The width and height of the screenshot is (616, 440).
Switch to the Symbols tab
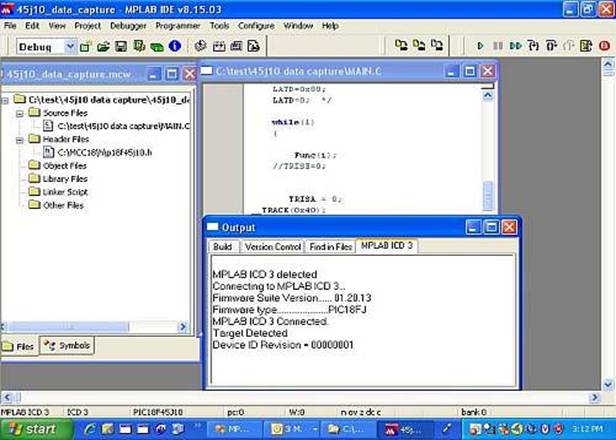[68, 346]
